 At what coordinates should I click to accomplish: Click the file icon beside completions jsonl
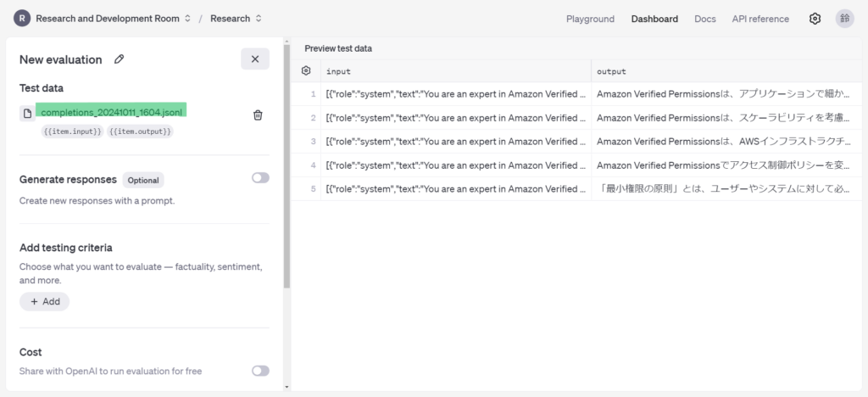[27, 114]
